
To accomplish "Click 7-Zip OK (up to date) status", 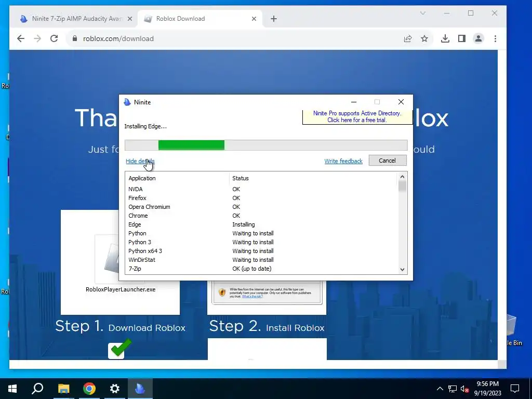I will pos(252,269).
